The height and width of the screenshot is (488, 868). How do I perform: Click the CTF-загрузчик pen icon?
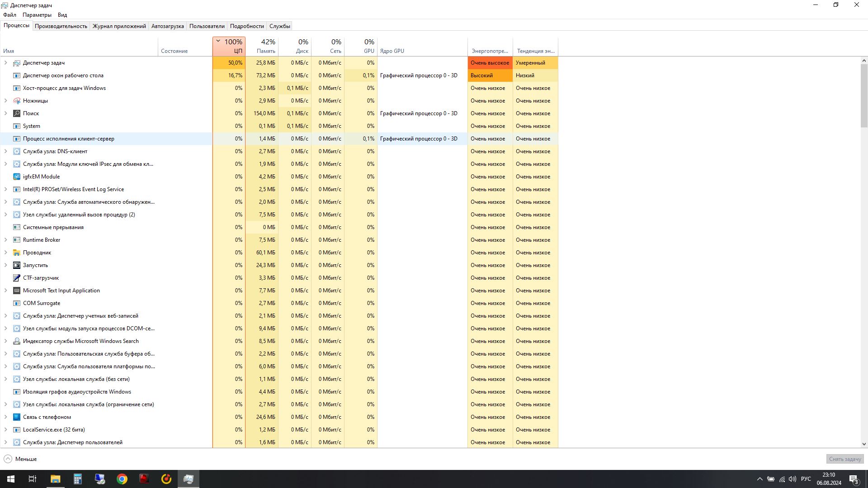click(17, 278)
